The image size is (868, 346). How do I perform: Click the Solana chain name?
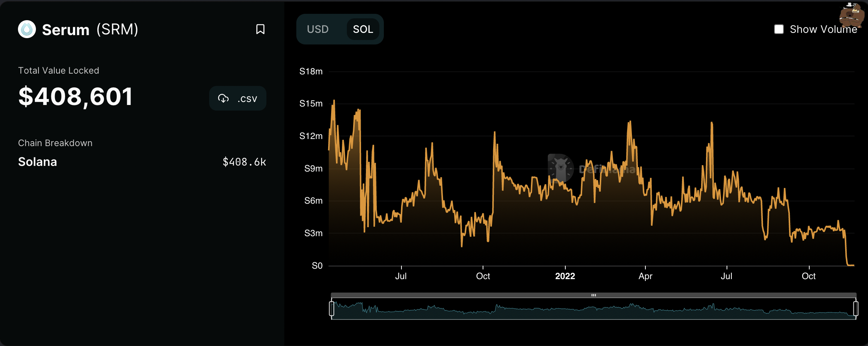pos(37,162)
